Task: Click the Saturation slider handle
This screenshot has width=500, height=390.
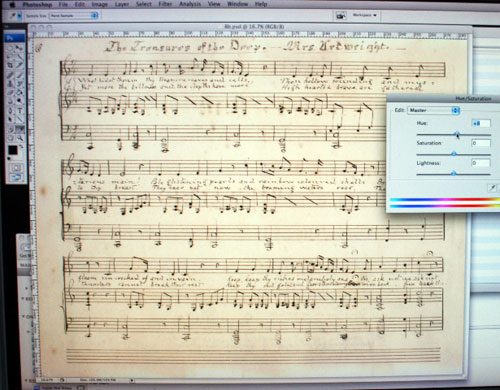Action: pyautogui.click(x=454, y=154)
